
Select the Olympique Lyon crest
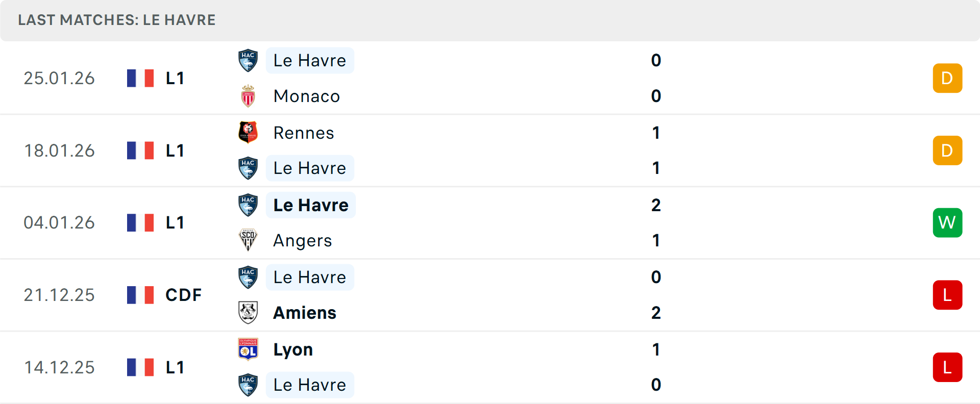pyautogui.click(x=248, y=349)
